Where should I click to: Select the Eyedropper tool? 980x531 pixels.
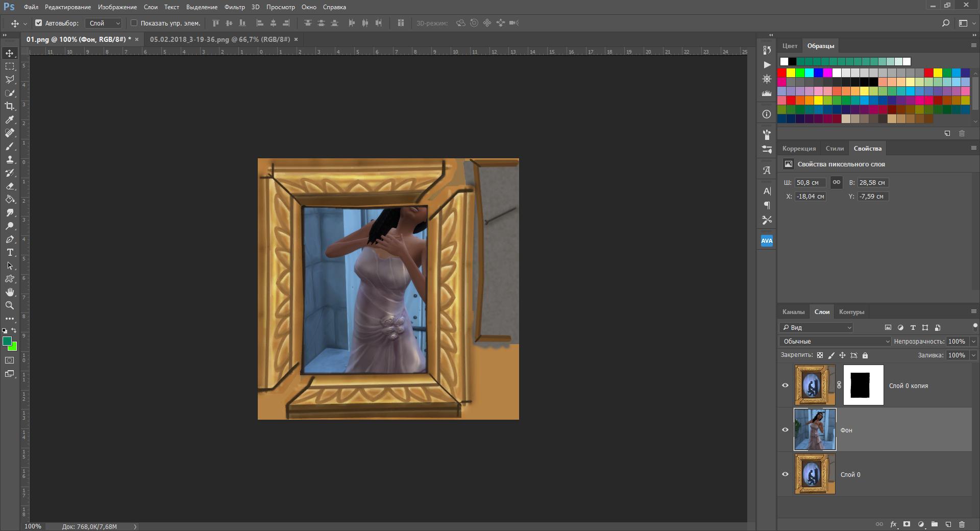10,119
